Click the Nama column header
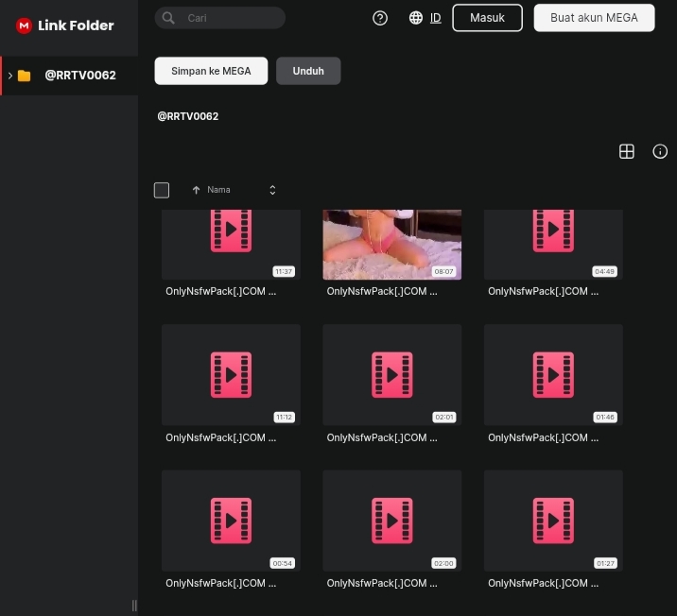The height and width of the screenshot is (616, 677). pyautogui.click(x=218, y=190)
